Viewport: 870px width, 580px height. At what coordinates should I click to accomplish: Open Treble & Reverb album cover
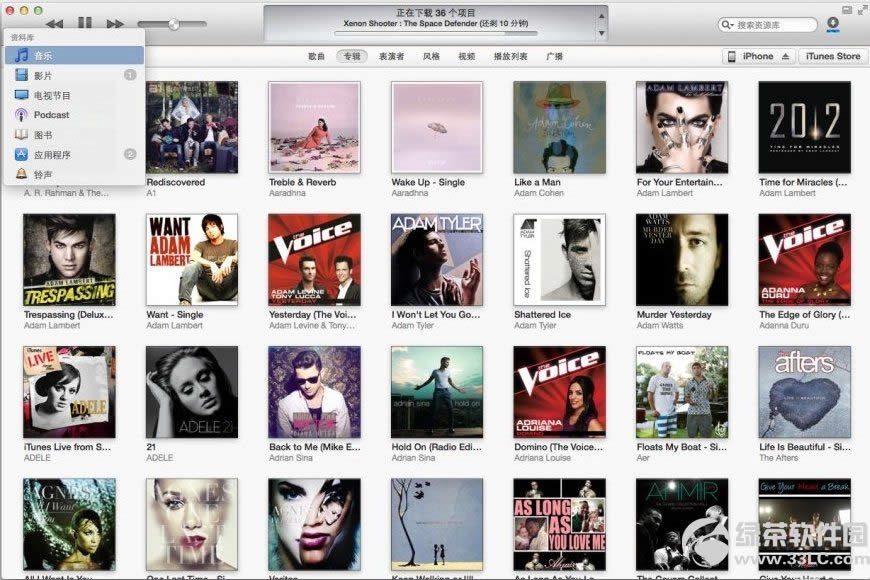[x=314, y=127]
